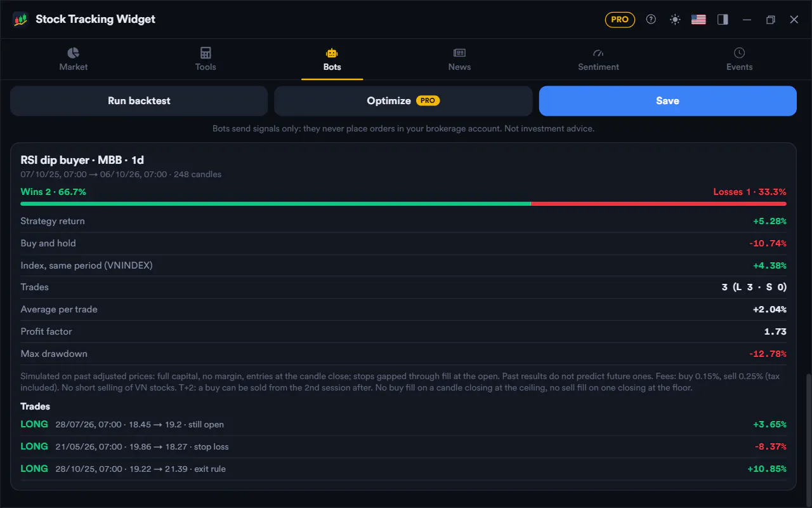Click the 'Buy and hold' row label
This screenshot has height=508, width=812.
point(48,243)
